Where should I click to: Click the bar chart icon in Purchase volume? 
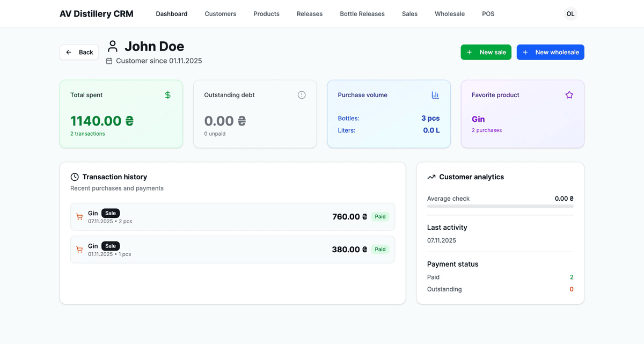pyautogui.click(x=435, y=95)
